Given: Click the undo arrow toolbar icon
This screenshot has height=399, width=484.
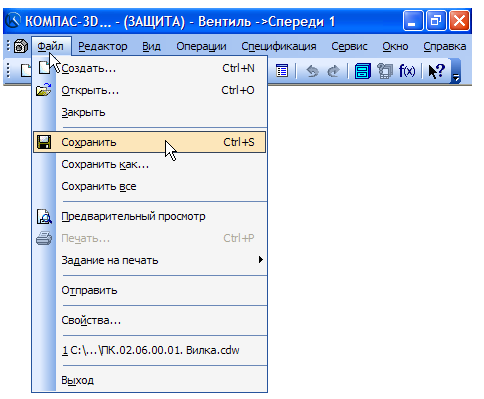Looking at the screenshot, I should (312, 71).
